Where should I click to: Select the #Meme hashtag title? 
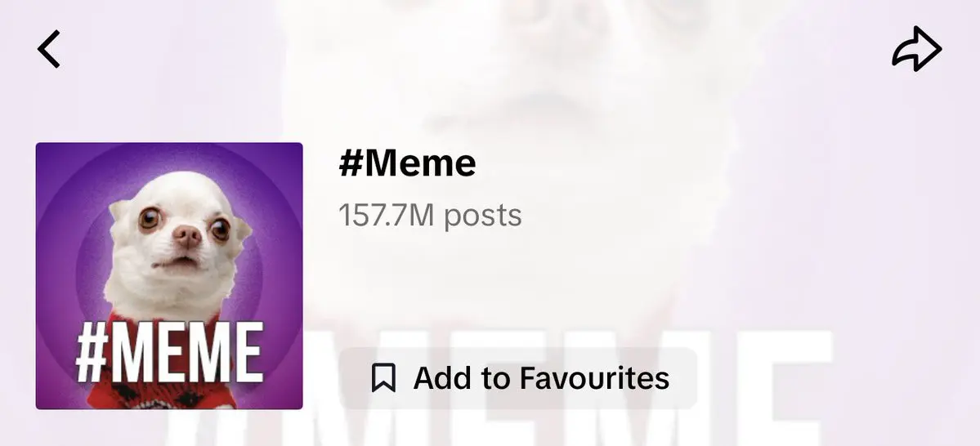pyautogui.click(x=408, y=163)
